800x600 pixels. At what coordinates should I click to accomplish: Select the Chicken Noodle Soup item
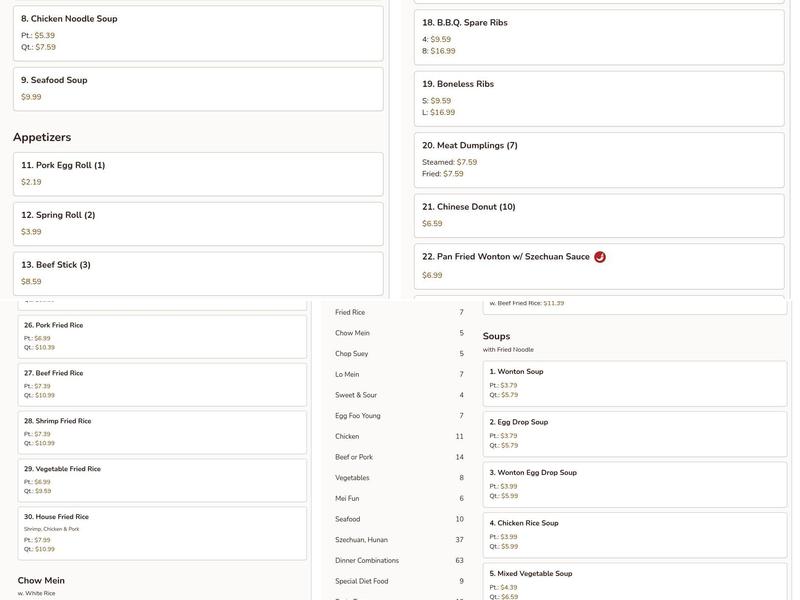[198, 33]
